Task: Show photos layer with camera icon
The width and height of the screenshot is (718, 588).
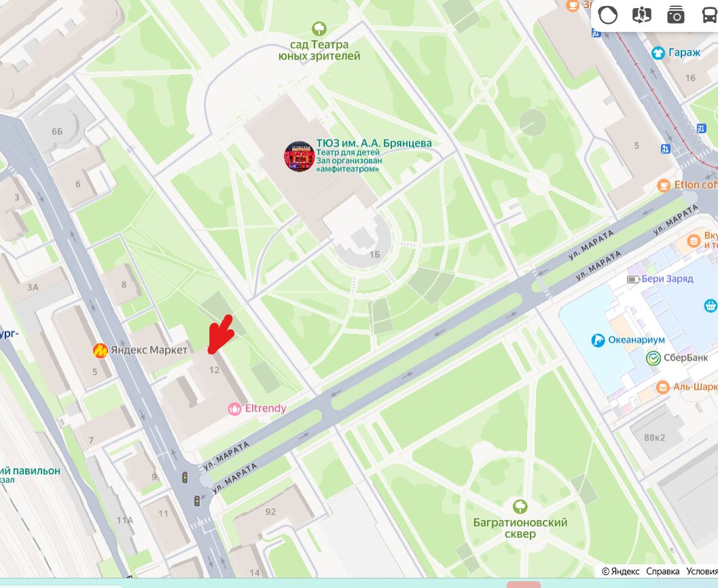Action: coord(675,15)
